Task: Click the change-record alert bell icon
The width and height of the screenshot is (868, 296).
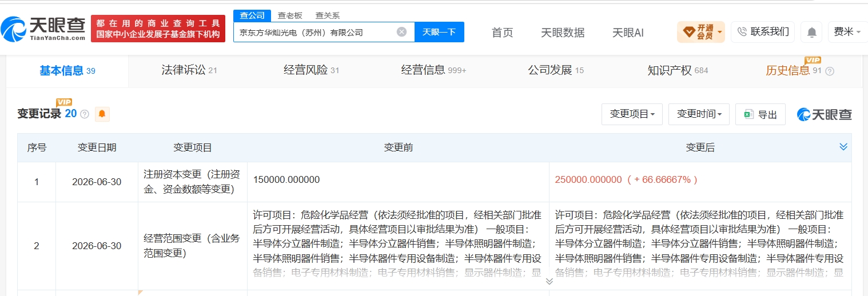Action: coord(102,114)
